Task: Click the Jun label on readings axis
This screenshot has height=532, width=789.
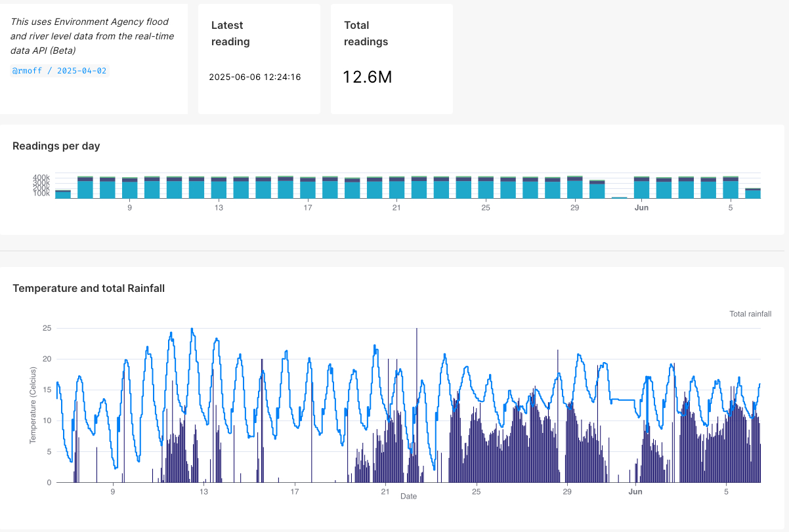Action: tap(641, 207)
